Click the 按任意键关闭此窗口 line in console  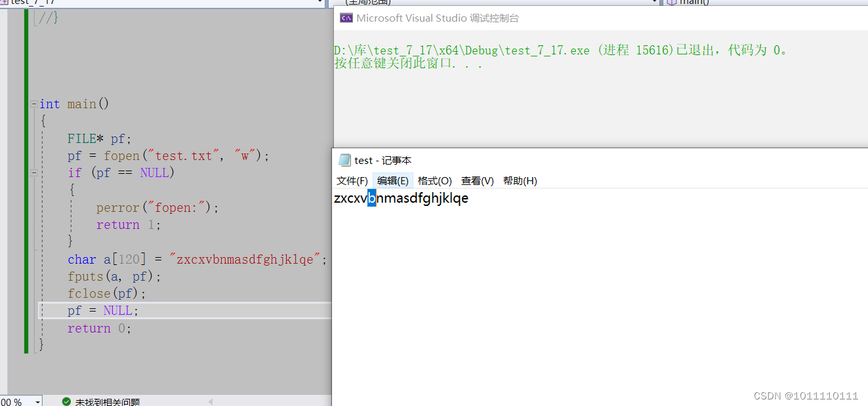coord(409,64)
